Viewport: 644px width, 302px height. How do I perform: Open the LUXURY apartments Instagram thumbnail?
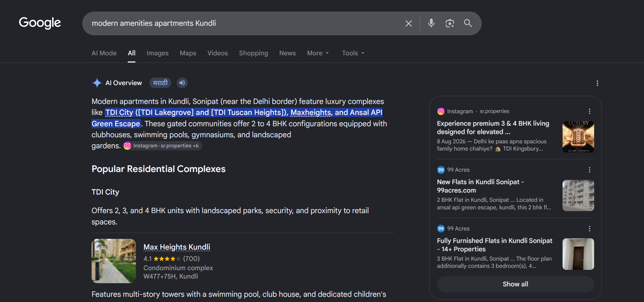point(578,137)
